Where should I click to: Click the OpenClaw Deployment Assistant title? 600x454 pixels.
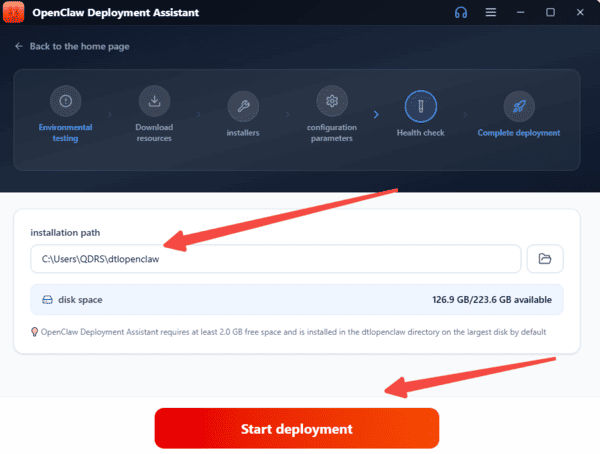pos(116,13)
